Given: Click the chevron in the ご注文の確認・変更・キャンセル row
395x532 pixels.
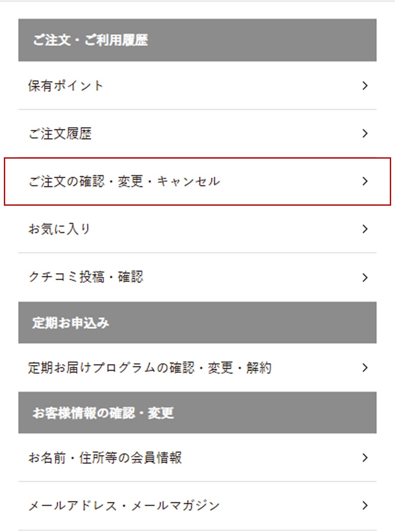Looking at the screenshot, I should (365, 181).
